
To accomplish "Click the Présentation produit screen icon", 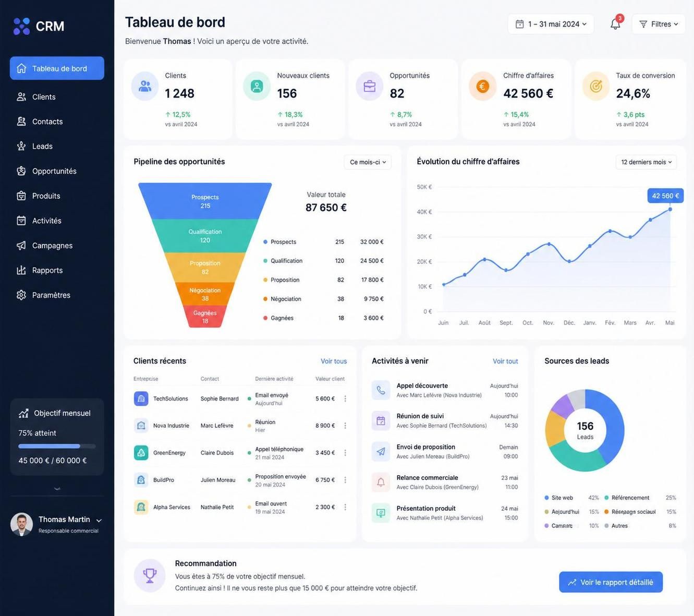I will click(381, 513).
